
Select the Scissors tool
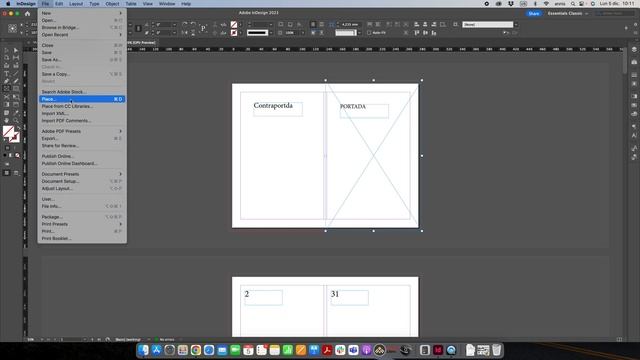(7, 97)
